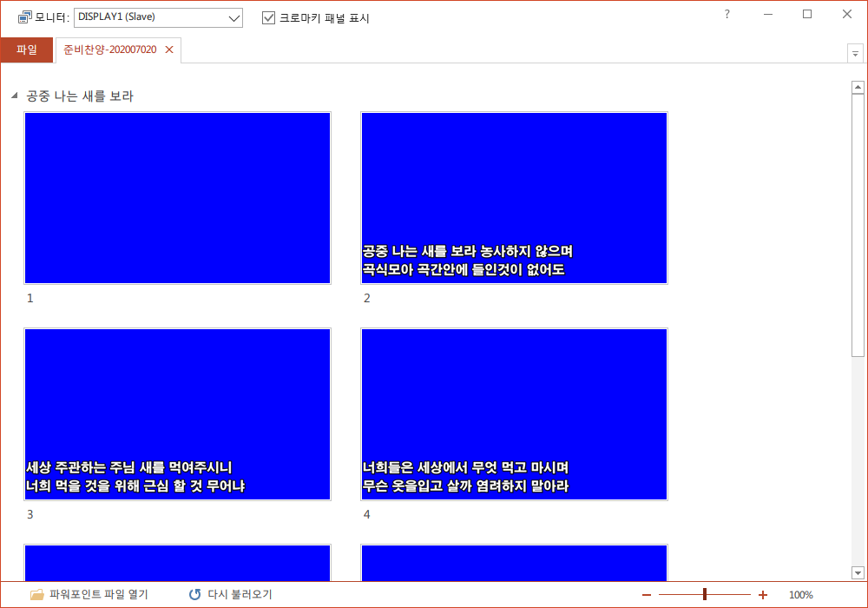The image size is (868, 608).
Task: Click the slide number 4 label
Action: pos(366,515)
